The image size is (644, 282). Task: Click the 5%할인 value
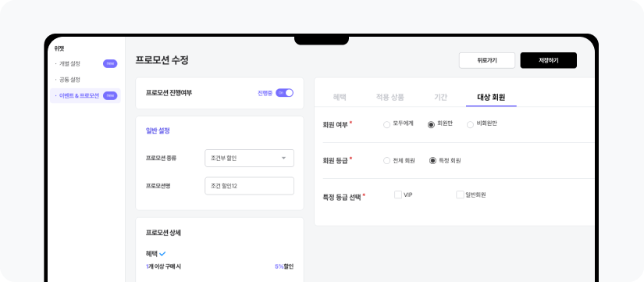coord(284,267)
